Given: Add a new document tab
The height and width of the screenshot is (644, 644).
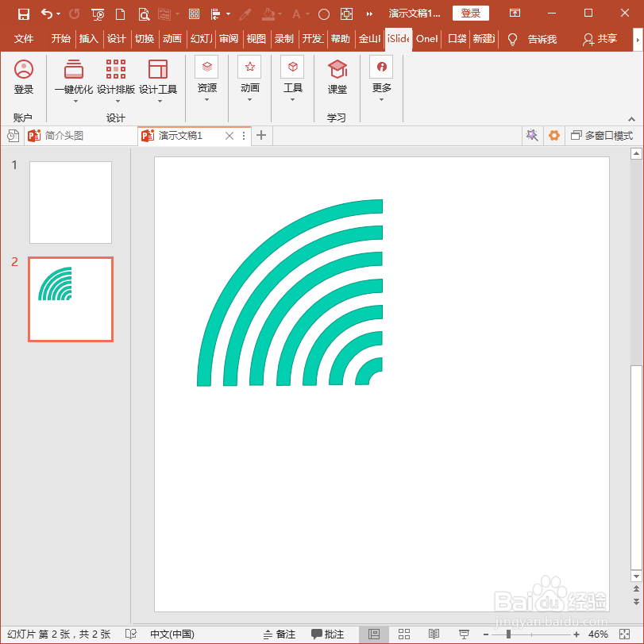Looking at the screenshot, I should click(x=261, y=135).
